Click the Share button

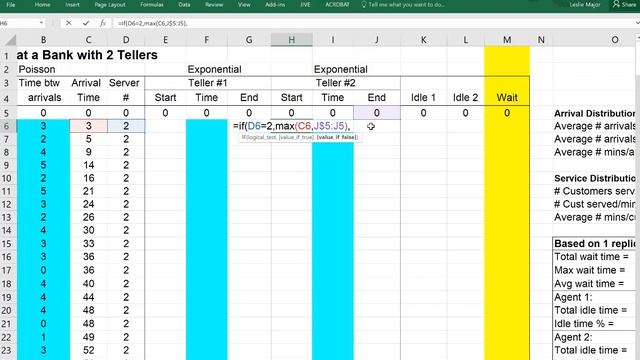[x=625, y=4]
